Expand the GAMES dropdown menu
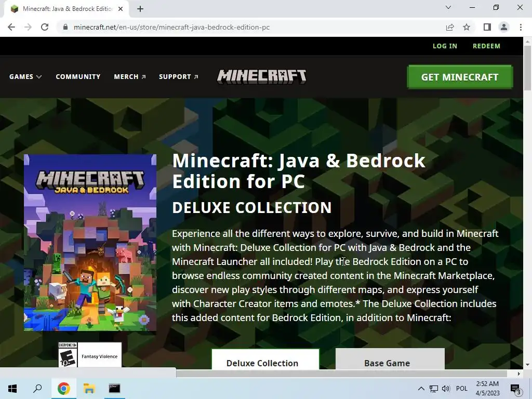532x399 pixels. coord(25,77)
